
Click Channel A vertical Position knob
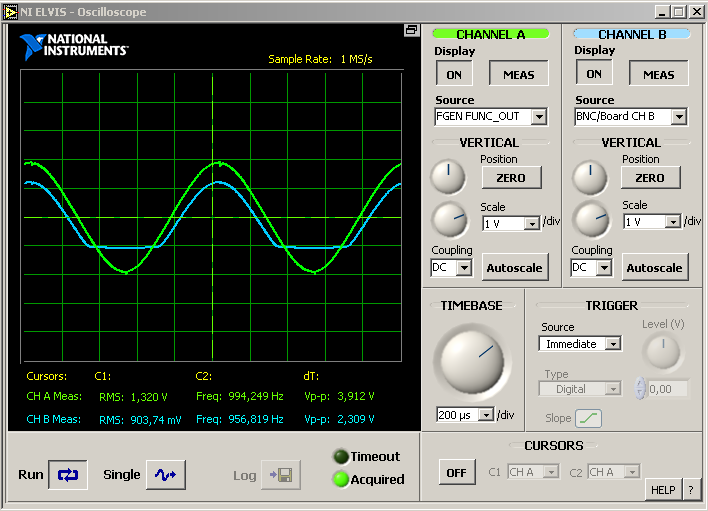tap(448, 177)
